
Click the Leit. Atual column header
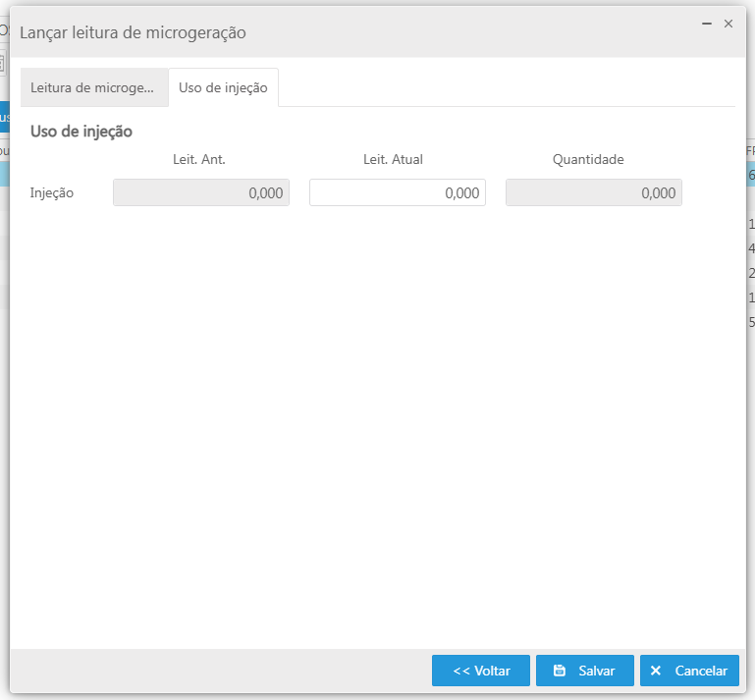click(393, 159)
